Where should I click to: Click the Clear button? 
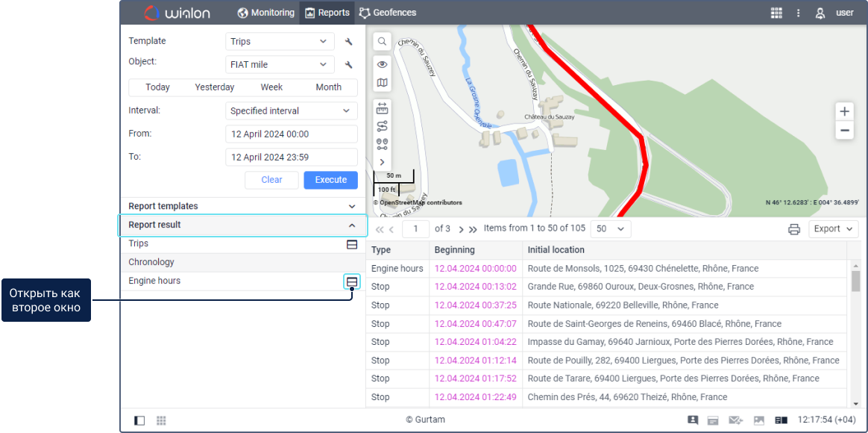point(271,180)
